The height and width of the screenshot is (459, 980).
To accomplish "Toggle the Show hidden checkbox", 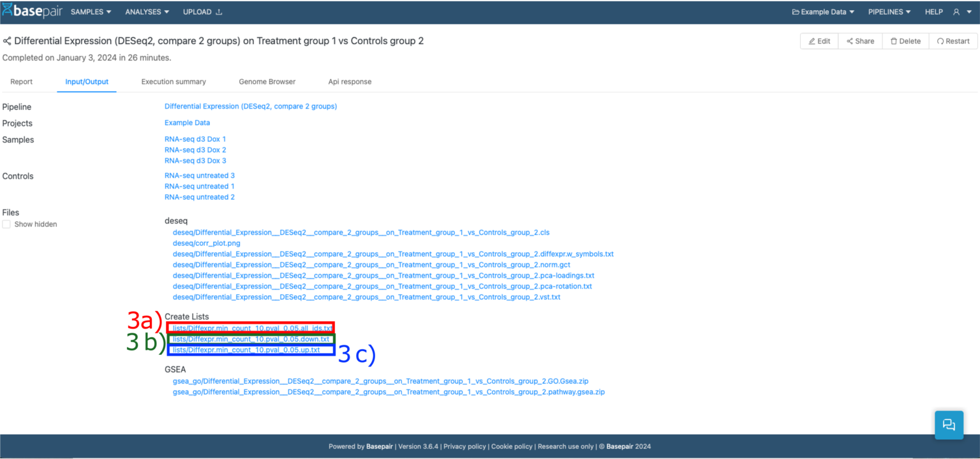I will [6, 224].
